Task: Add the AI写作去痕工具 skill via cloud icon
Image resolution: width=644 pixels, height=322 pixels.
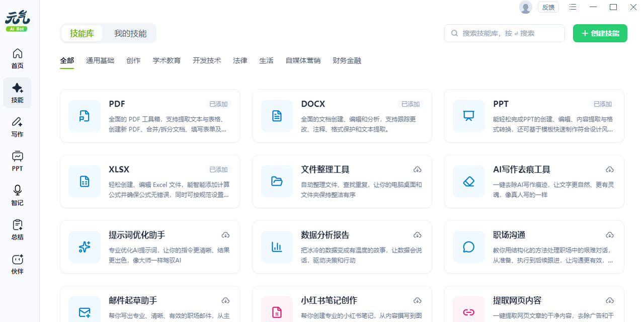Action: tap(610, 170)
